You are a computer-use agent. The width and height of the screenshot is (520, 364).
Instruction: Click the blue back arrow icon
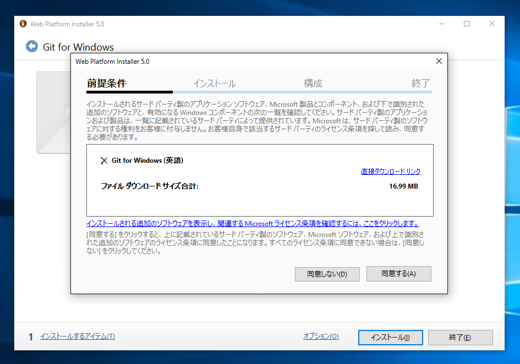32,46
